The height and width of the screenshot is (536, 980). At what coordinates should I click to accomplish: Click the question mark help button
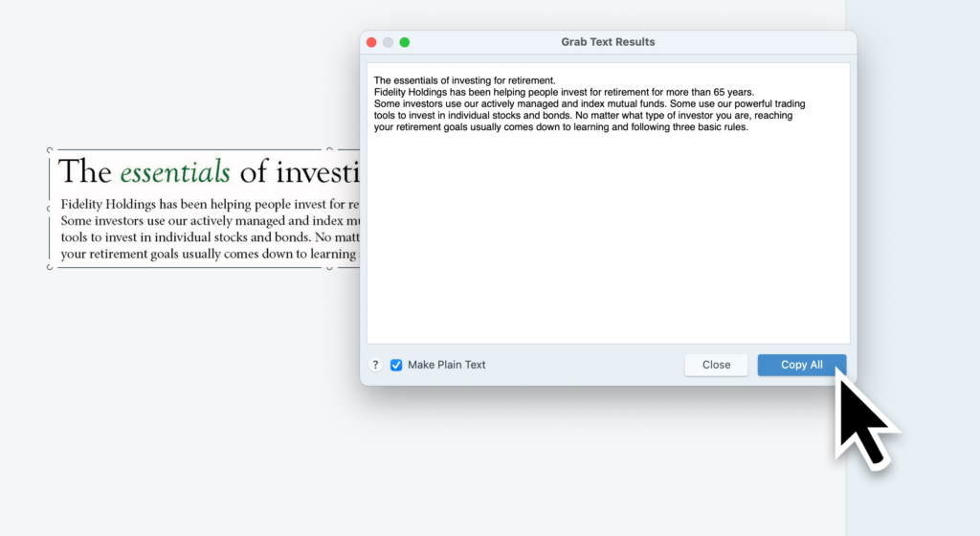pos(375,365)
